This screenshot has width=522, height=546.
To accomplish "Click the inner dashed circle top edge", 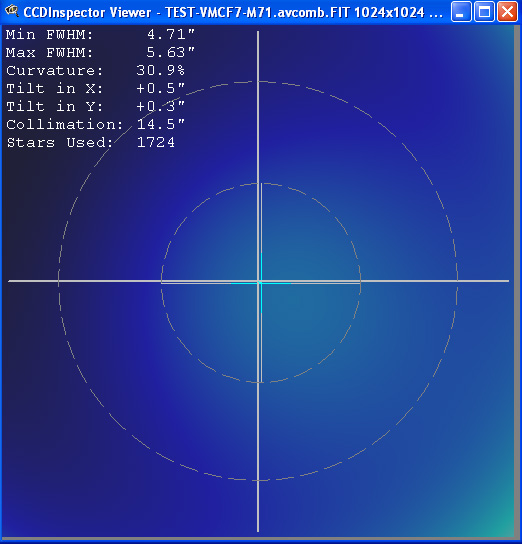I will 261,184.
